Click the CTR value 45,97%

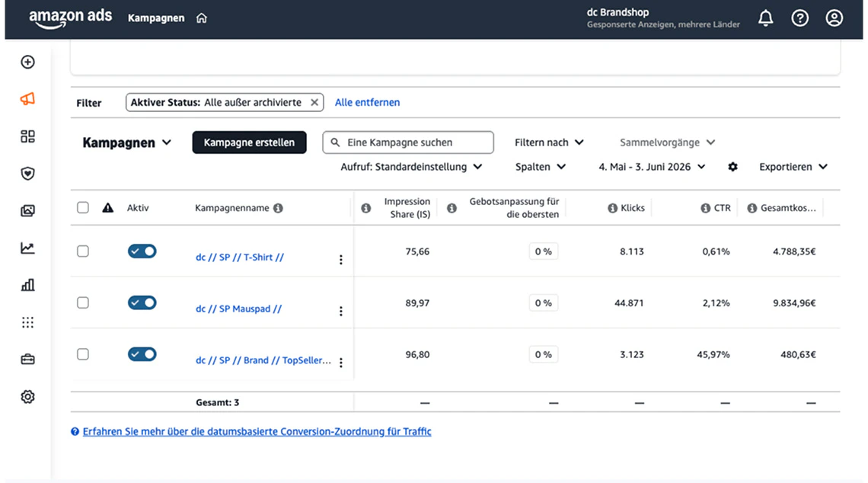(713, 354)
